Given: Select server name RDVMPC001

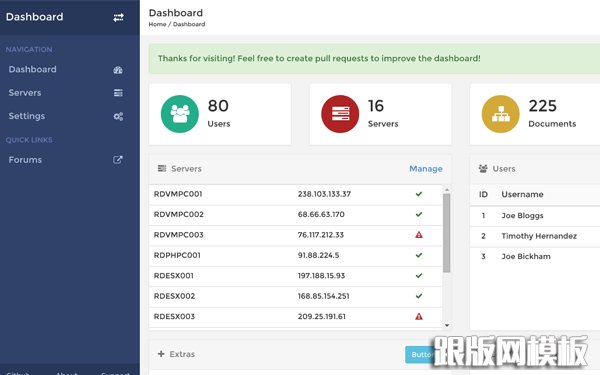Looking at the screenshot, I should (x=178, y=194).
